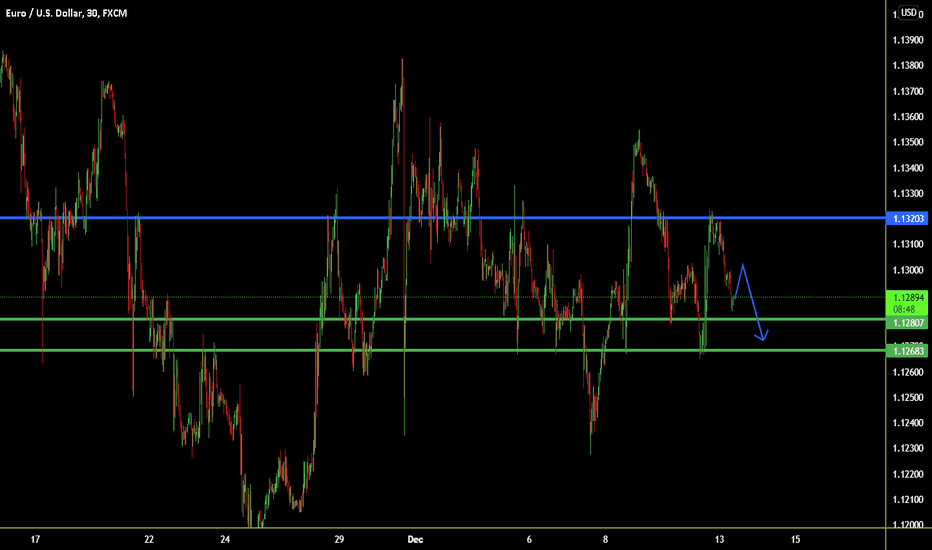Select the blue horizontal line across the chart
The image size is (932, 550).
[x=443, y=218]
